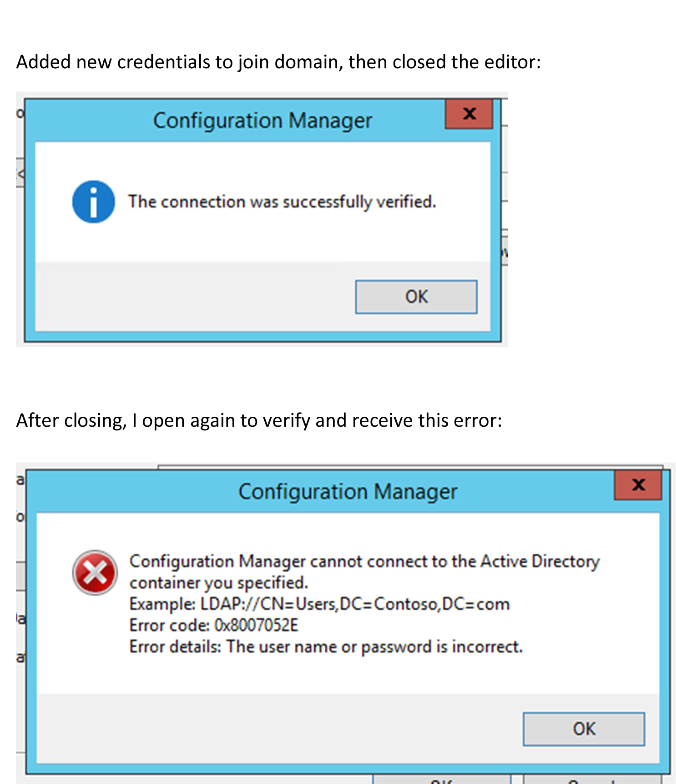The image size is (676, 784).
Task: Click the partly hidden arrow left of success dialog
Action: pos(20,173)
